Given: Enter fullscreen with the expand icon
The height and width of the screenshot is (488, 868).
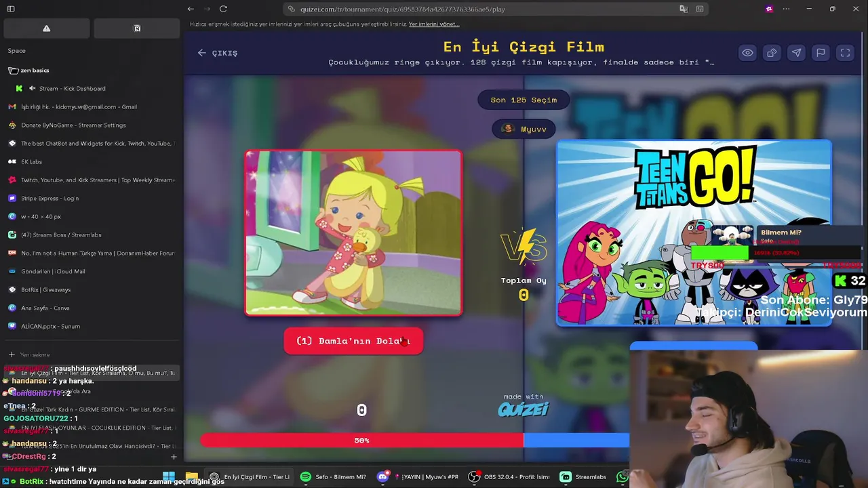Looking at the screenshot, I should pos(845,53).
